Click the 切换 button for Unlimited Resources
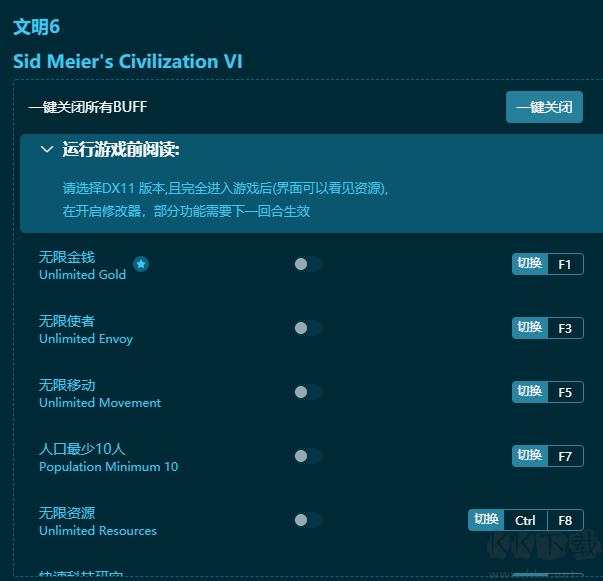The height and width of the screenshot is (581, 603). pos(486,520)
